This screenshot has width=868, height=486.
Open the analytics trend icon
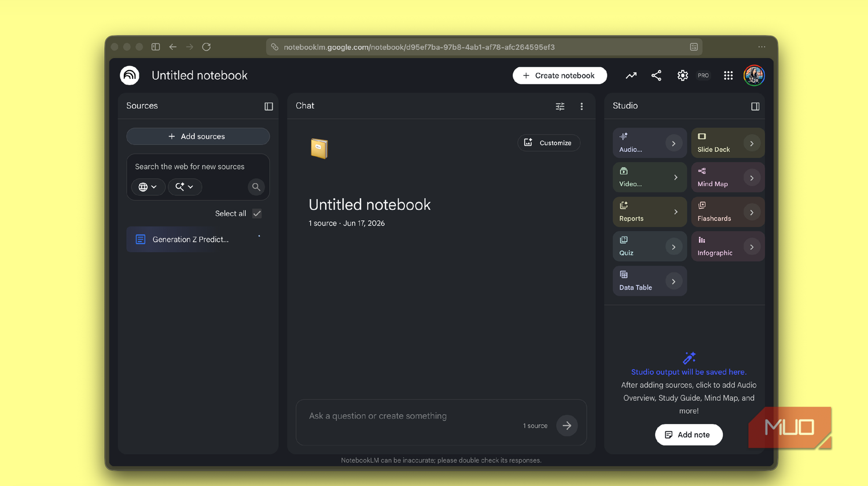[x=631, y=75]
